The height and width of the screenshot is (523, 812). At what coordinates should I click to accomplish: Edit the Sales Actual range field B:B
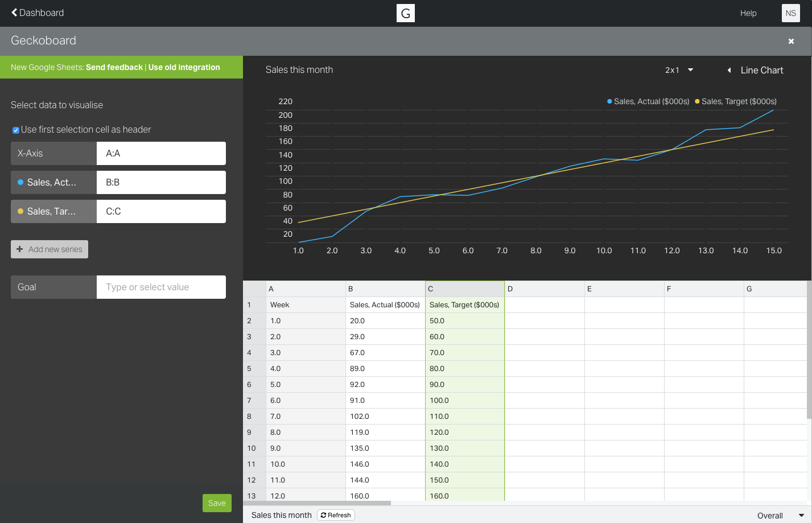click(x=161, y=183)
